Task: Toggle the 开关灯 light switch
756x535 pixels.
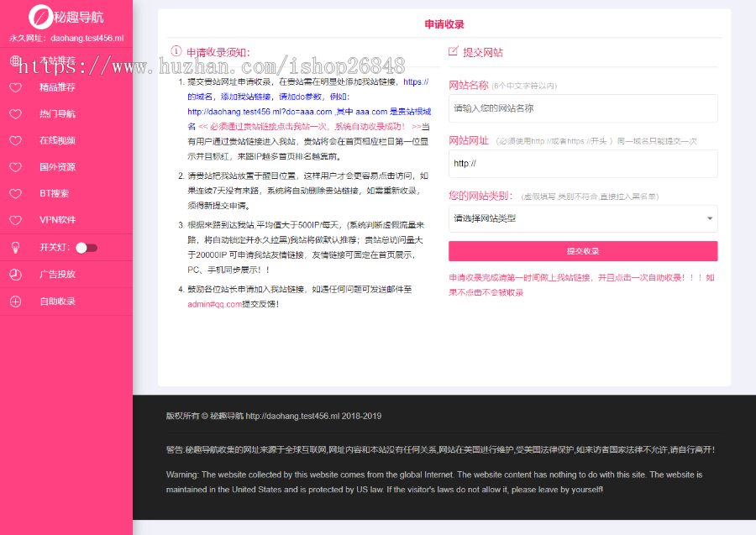Action: [87, 248]
